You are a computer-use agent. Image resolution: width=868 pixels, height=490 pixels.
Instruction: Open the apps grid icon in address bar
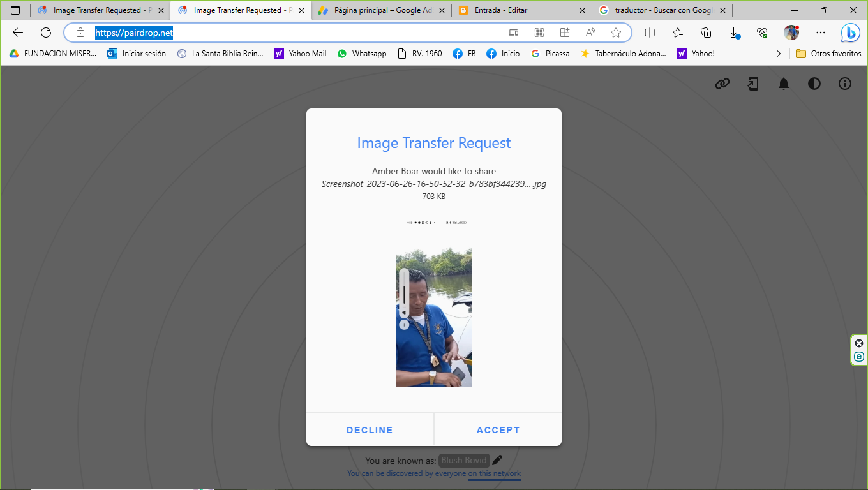(x=539, y=33)
